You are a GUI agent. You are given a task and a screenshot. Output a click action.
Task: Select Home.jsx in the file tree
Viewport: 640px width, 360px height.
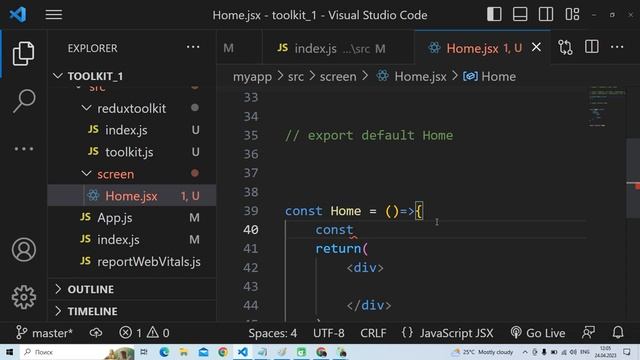131,196
